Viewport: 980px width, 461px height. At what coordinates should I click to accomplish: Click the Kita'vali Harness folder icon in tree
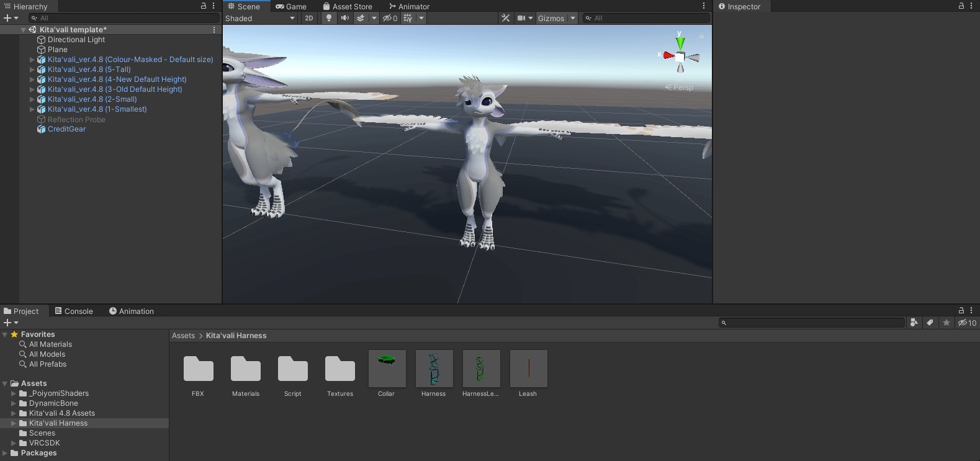(23, 423)
